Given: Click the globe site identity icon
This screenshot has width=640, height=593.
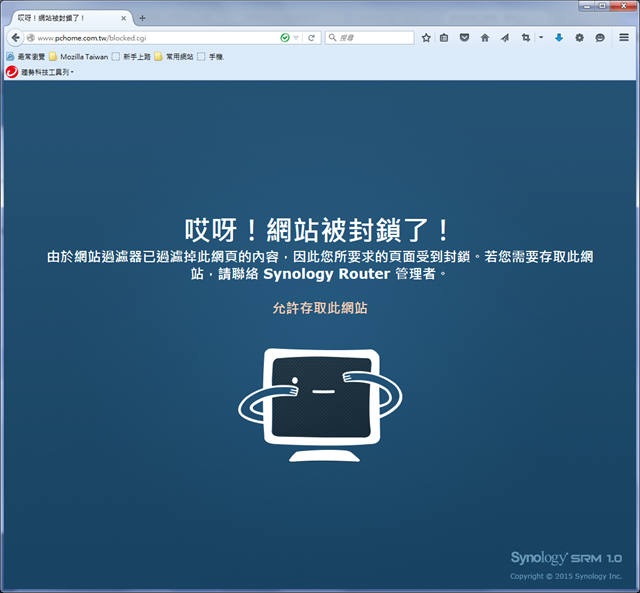Looking at the screenshot, I should pyautogui.click(x=31, y=38).
